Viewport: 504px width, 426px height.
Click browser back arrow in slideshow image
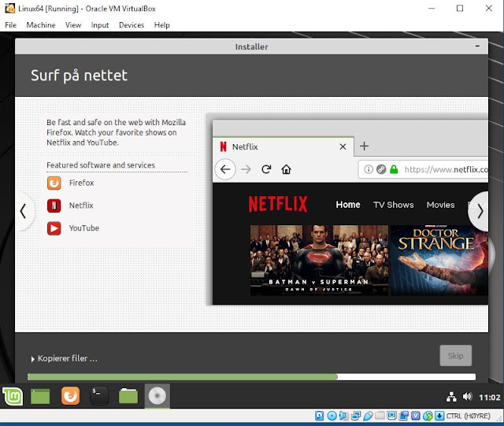click(225, 169)
